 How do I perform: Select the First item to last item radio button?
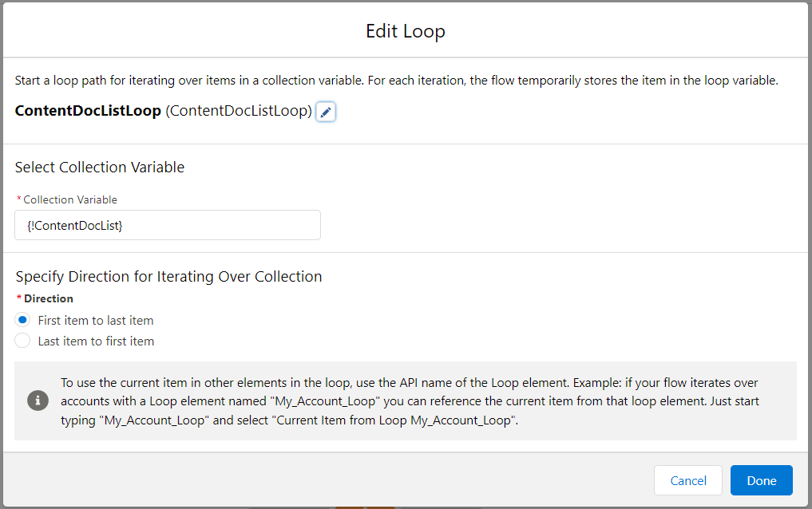22,320
